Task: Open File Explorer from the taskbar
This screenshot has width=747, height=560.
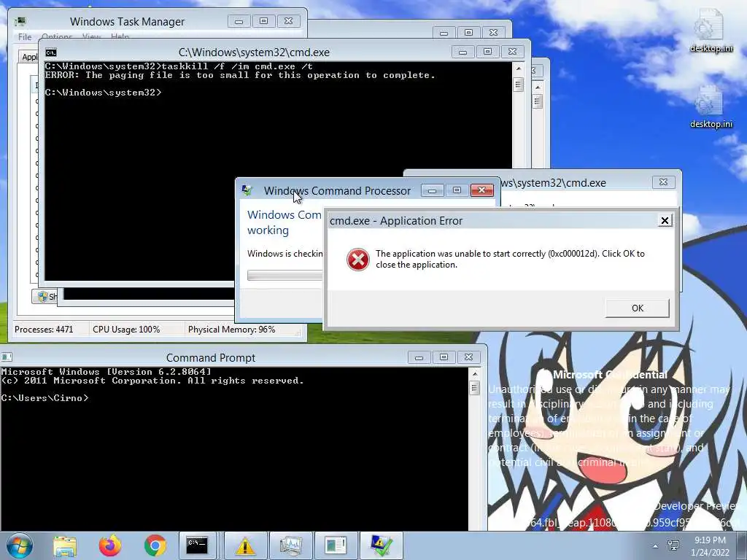Action: [x=65, y=545]
